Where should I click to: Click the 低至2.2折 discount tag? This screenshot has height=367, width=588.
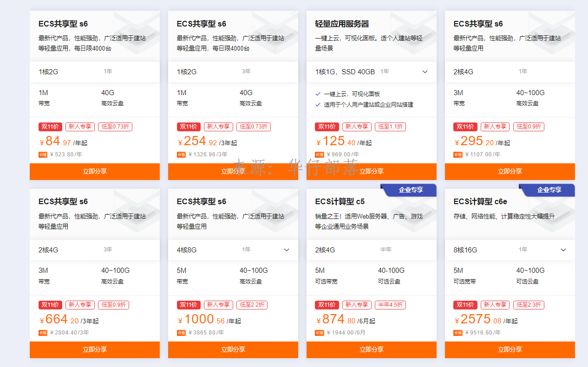[252, 305]
